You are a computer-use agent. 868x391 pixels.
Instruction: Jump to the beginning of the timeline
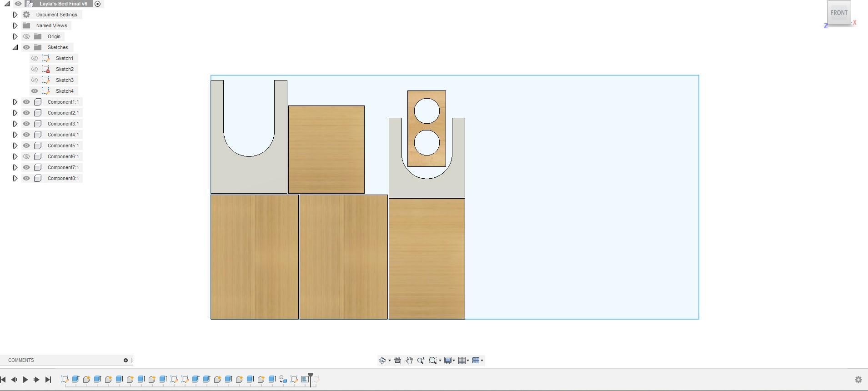point(3,380)
